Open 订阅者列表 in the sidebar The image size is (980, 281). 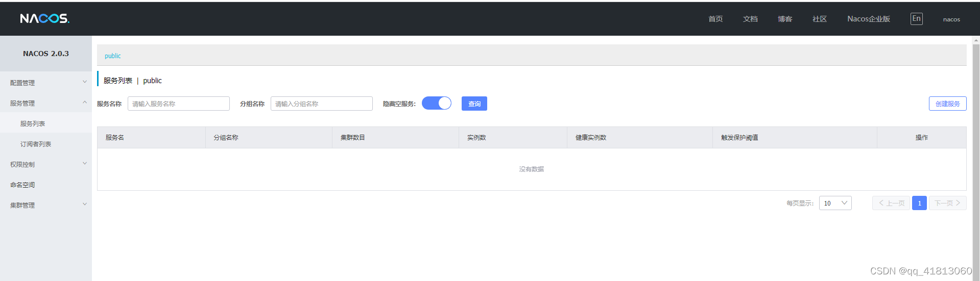tap(46, 144)
